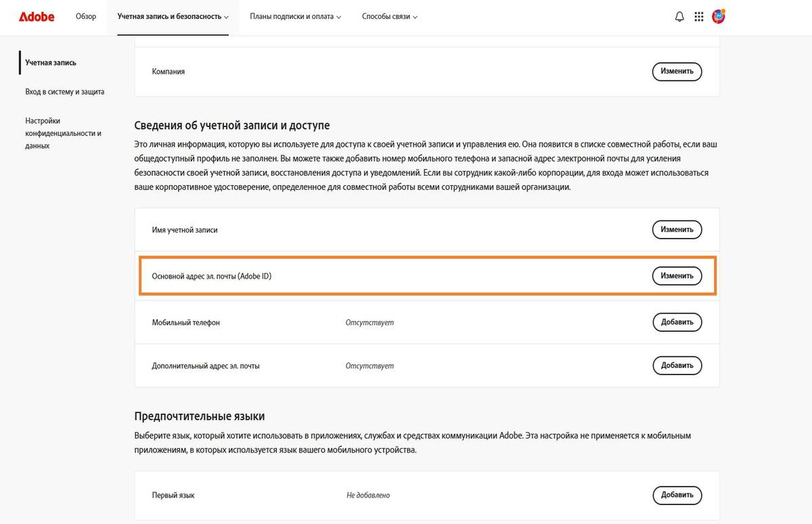Expand "Учетная запись и безопасность" dropdown

click(x=173, y=17)
